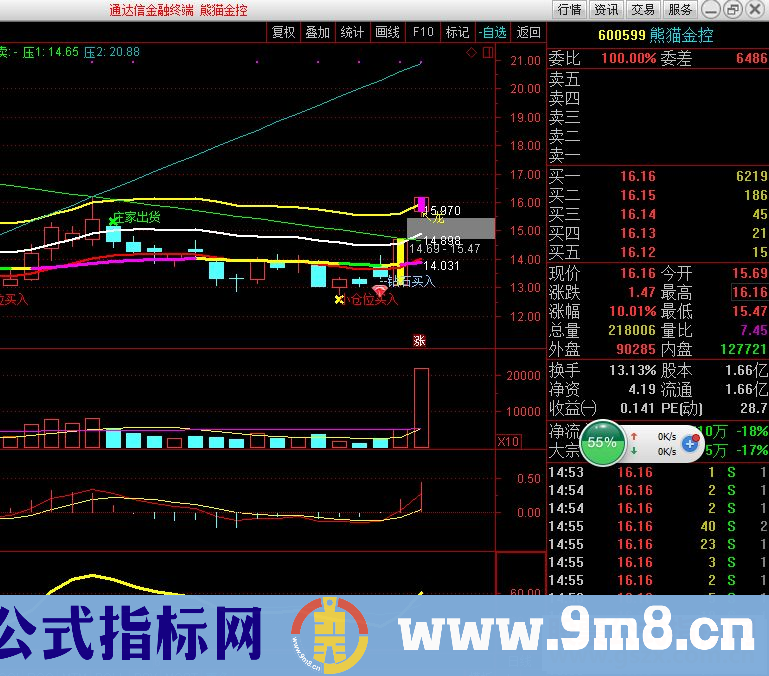769x676 pixels.
Task: Click the green 55% memory ball
Action: pos(602,442)
